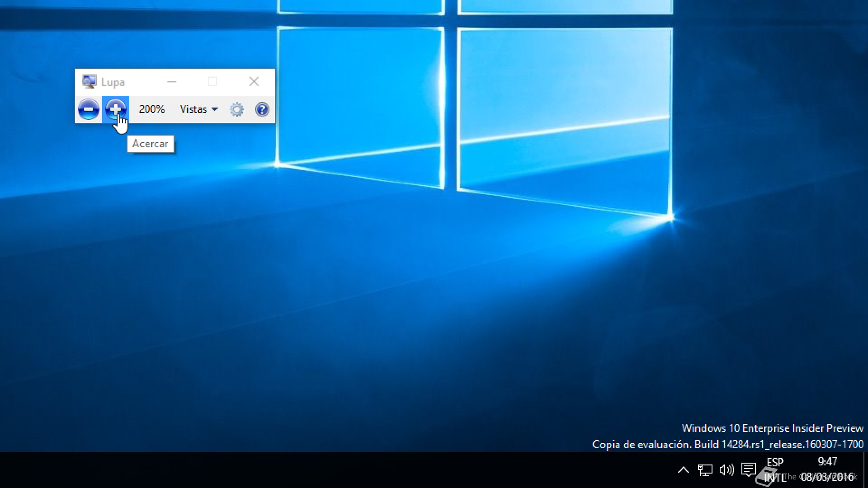Click the Acercar plus zoom-in button

116,109
